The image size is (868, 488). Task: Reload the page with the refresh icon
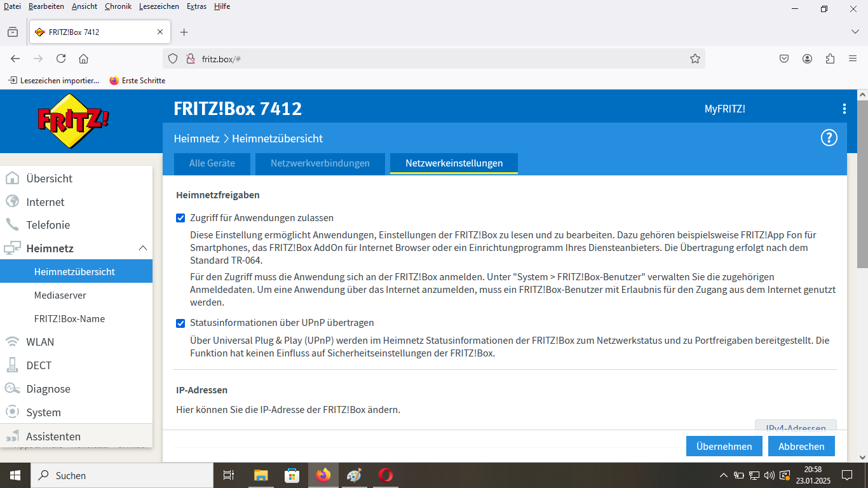pos(61,58)
